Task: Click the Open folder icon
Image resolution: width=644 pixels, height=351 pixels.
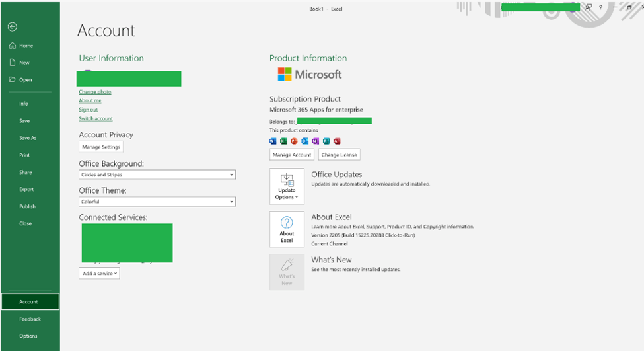Action: tap(13, 79)
